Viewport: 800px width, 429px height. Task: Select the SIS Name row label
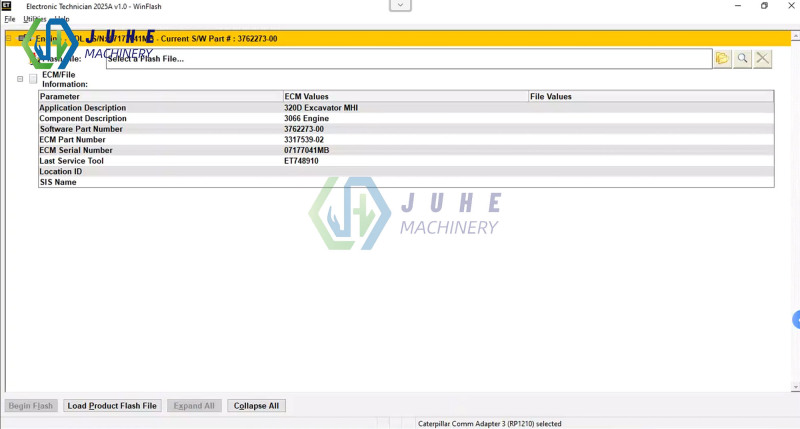coord(58,183)
